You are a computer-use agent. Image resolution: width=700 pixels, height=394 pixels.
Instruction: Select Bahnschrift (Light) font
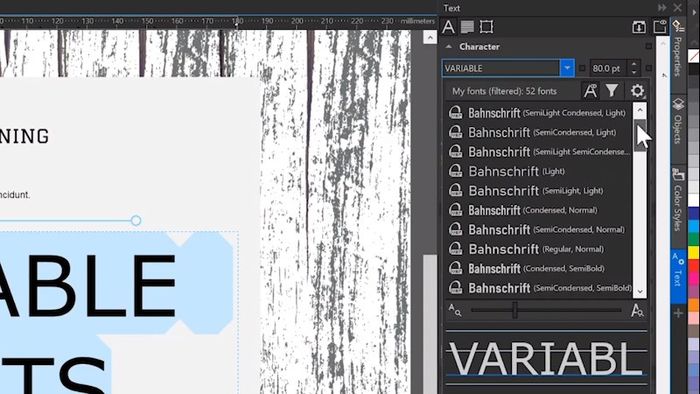[539, 171]
